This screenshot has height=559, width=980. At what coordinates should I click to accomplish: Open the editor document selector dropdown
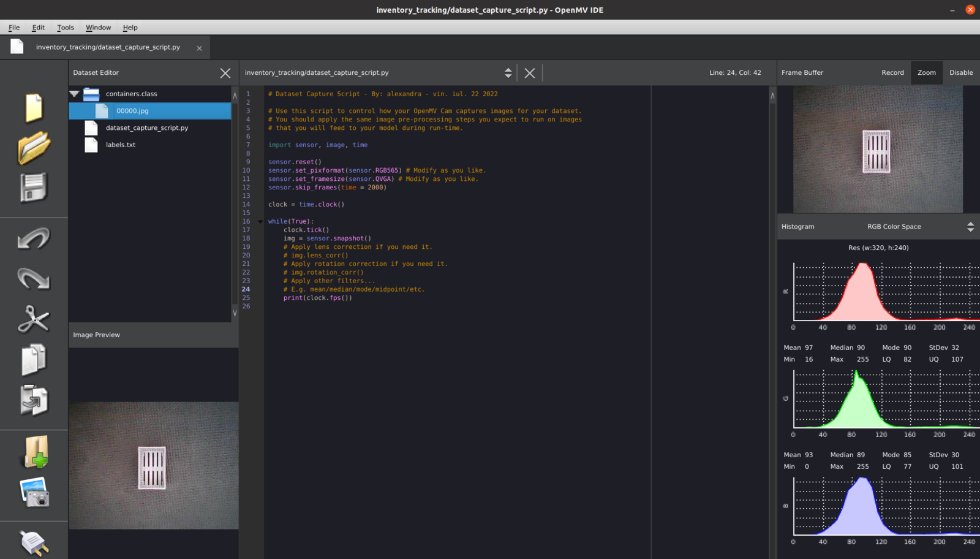[x=508, y=73]
